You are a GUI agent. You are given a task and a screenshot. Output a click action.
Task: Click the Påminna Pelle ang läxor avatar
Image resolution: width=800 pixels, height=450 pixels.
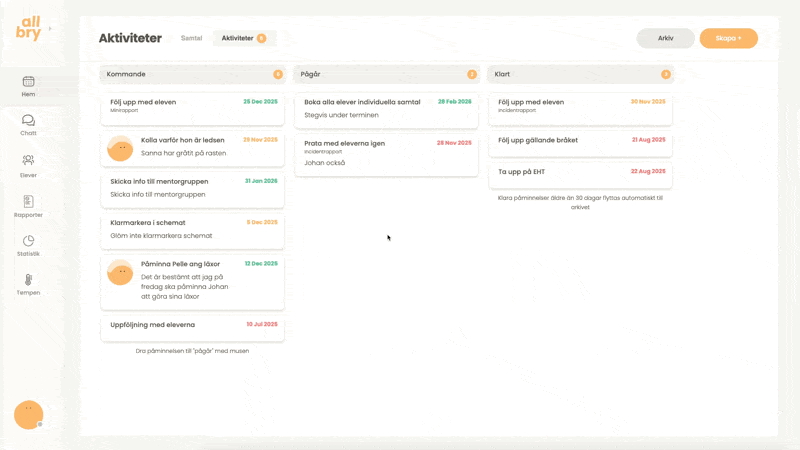click(120, 272)
